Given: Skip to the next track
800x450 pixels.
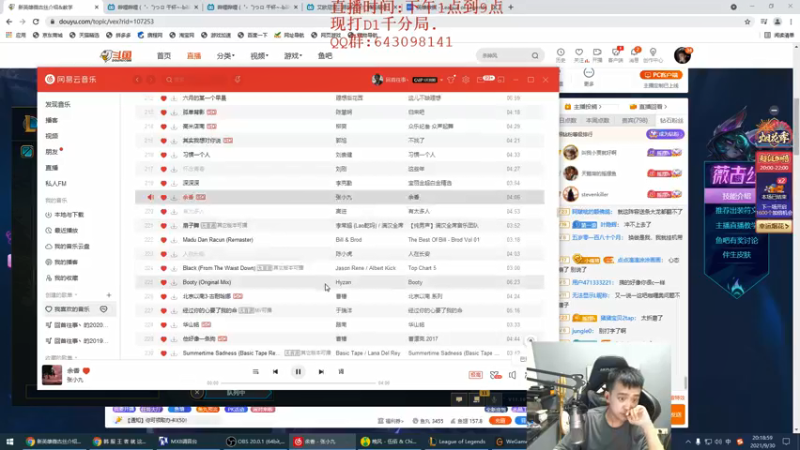Looking at the screenshot, I should click(x=321, y=371).
